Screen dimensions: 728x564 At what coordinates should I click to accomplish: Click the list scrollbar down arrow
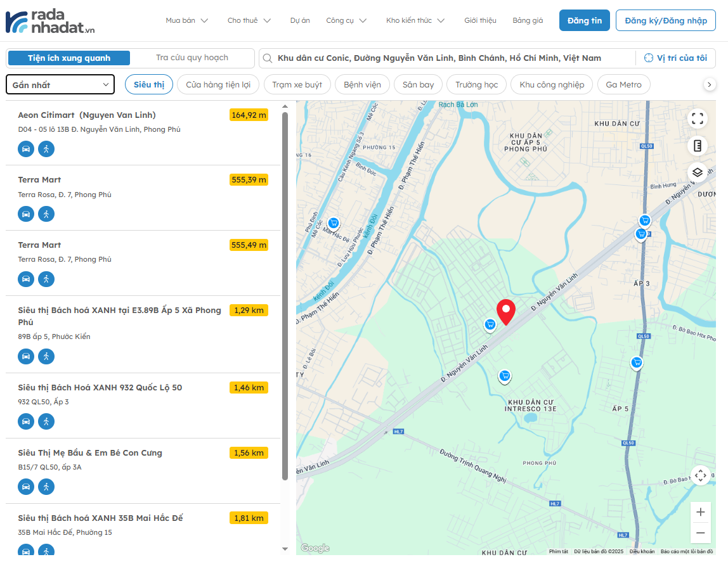[x=285, y=549]
